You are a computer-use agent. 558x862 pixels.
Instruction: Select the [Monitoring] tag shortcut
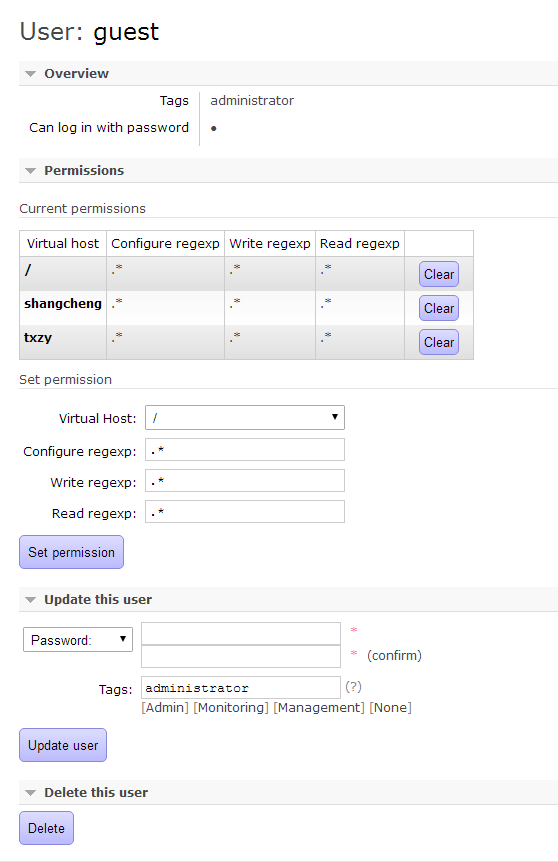pos(231,708)
